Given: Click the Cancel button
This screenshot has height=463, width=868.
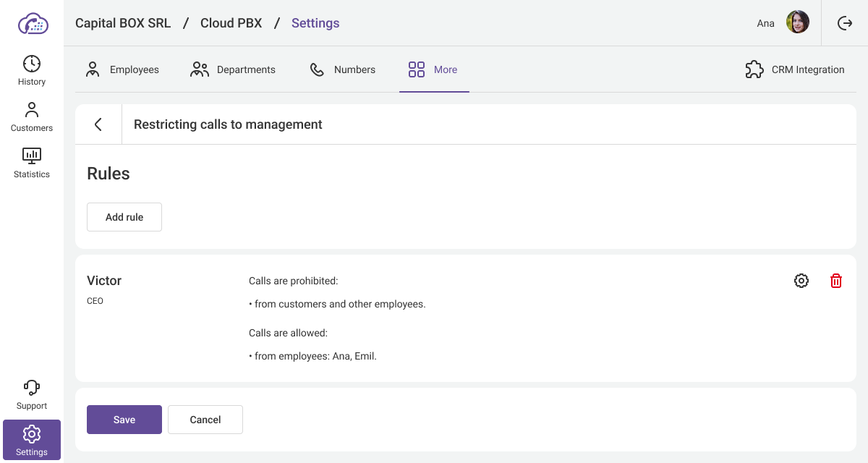Looking at the screenshot, I should click(205, 420).
